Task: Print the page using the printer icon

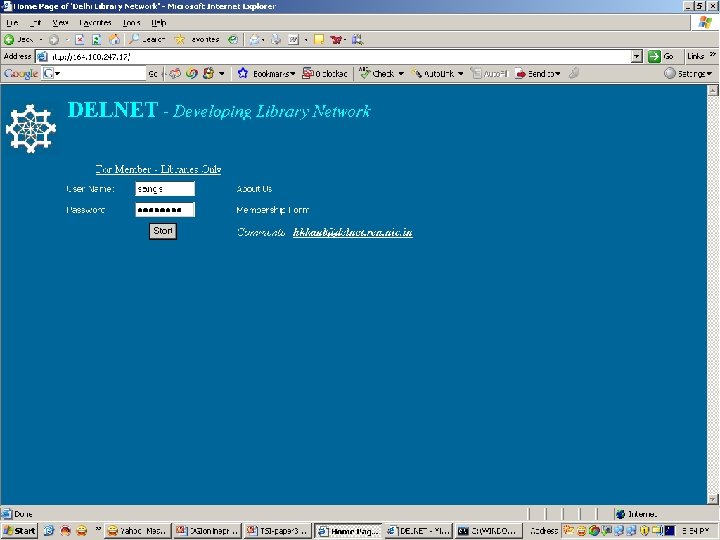Action: point(276,39)
